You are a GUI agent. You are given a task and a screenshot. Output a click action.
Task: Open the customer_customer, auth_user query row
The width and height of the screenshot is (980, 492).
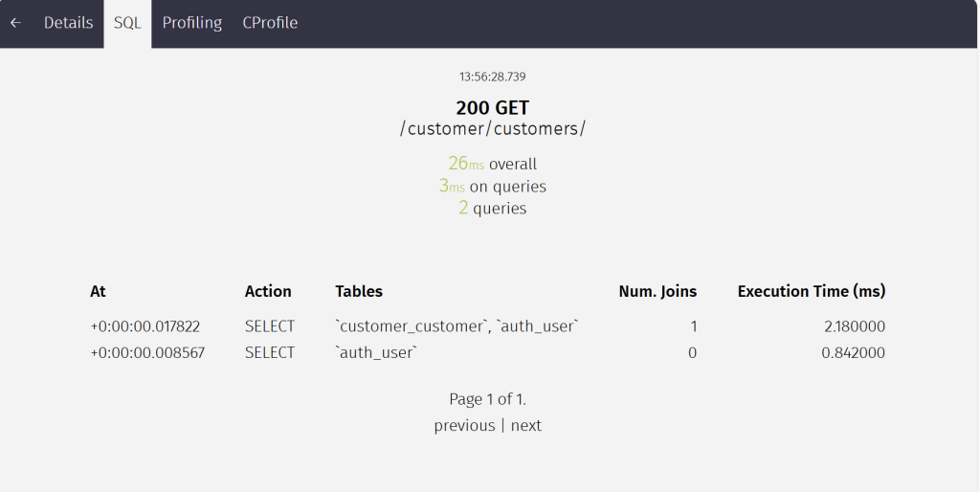(457, 326)
